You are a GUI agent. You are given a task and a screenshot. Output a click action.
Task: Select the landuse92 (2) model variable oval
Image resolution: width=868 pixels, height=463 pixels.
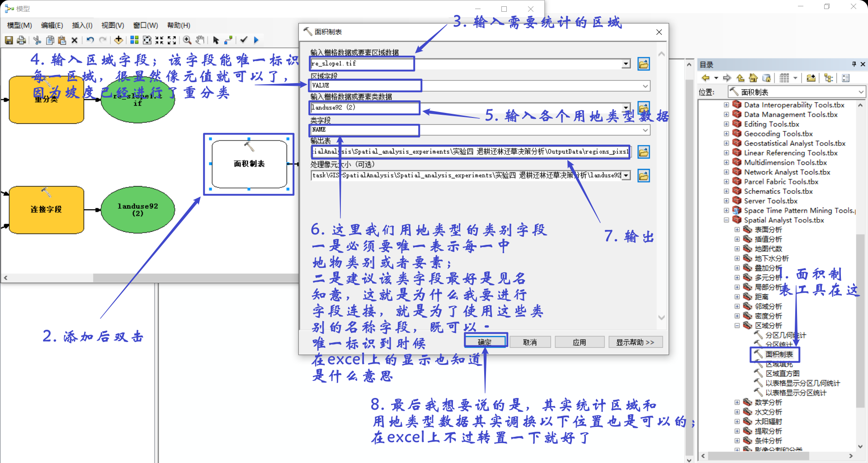[x=138, y=210]
